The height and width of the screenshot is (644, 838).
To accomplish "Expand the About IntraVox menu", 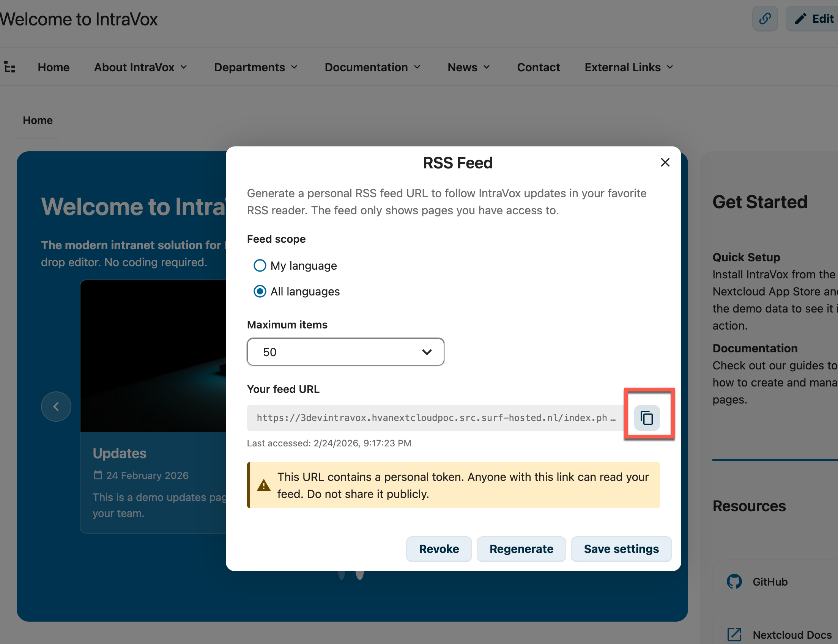I will point(141,67).
